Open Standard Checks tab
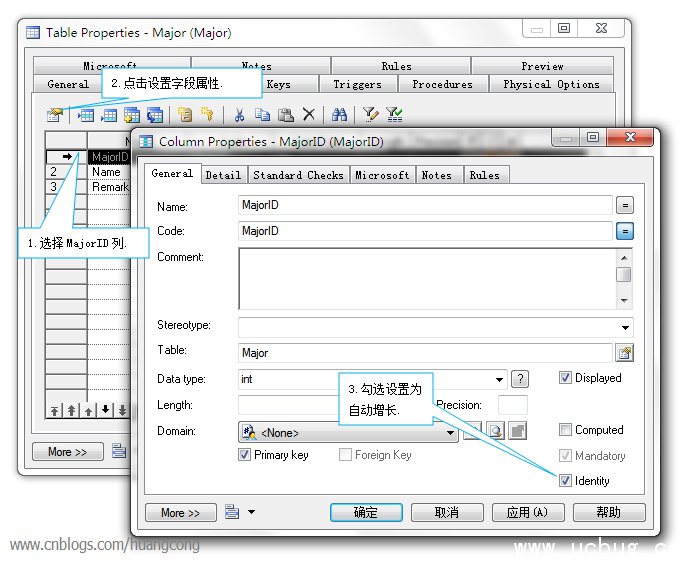Image resolution: width=684 pixels, height=563 pixels. click(x=298, y=175)
